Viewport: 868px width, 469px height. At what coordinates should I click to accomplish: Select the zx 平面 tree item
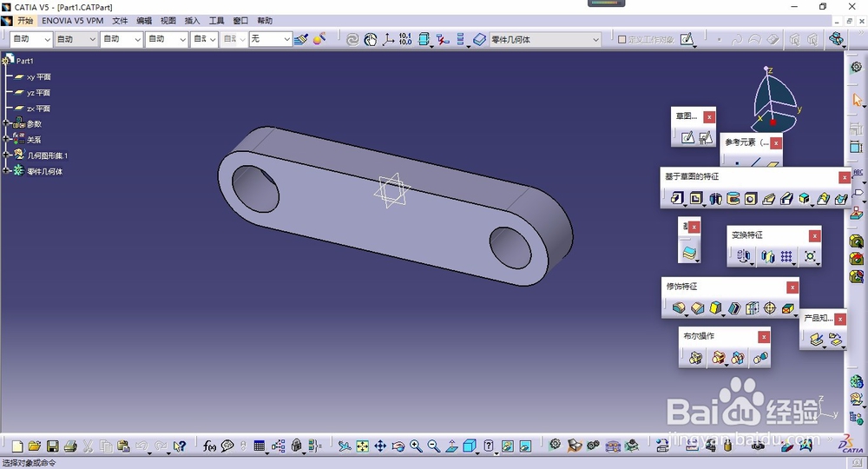(33, 109)
